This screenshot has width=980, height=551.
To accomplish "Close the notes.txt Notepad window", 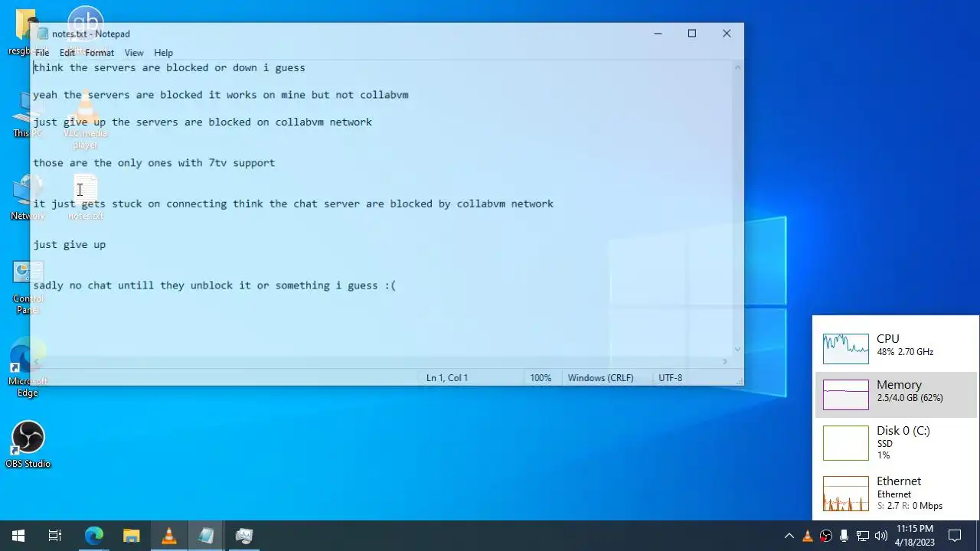I will click(x=727, y=34).
